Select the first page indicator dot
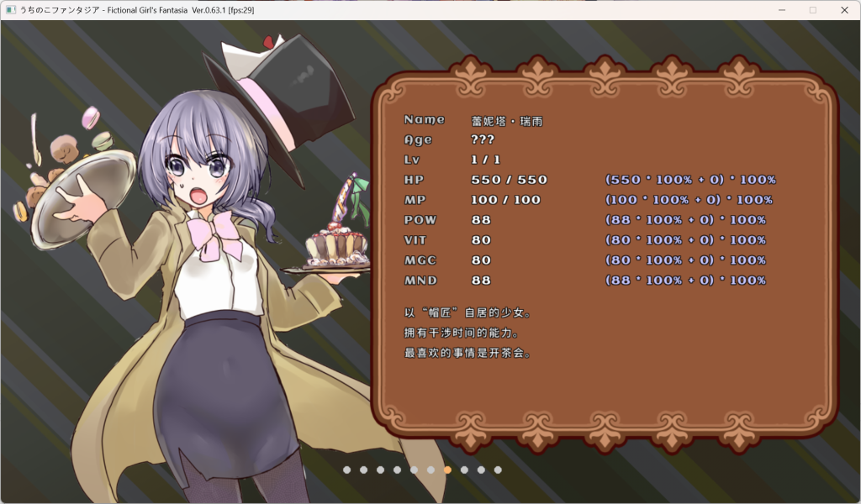Viewport: 861px width, 504px height. tap(346, 470)
